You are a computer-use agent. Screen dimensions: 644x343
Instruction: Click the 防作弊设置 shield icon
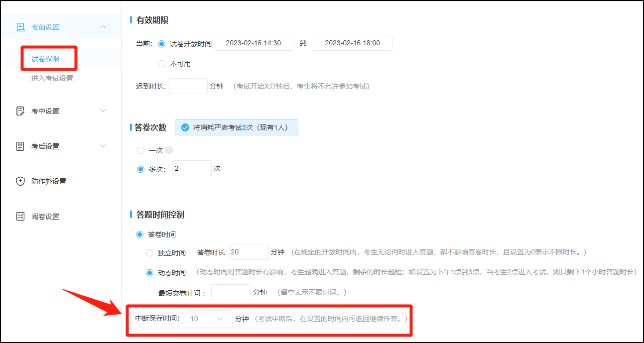[x=20, y=181]
